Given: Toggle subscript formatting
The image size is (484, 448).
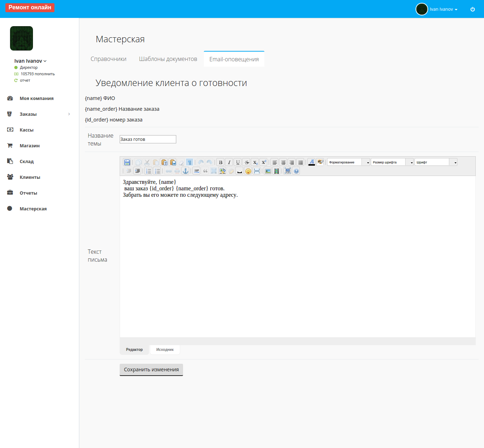Looking at the screenshot, I should pos(255,162).
